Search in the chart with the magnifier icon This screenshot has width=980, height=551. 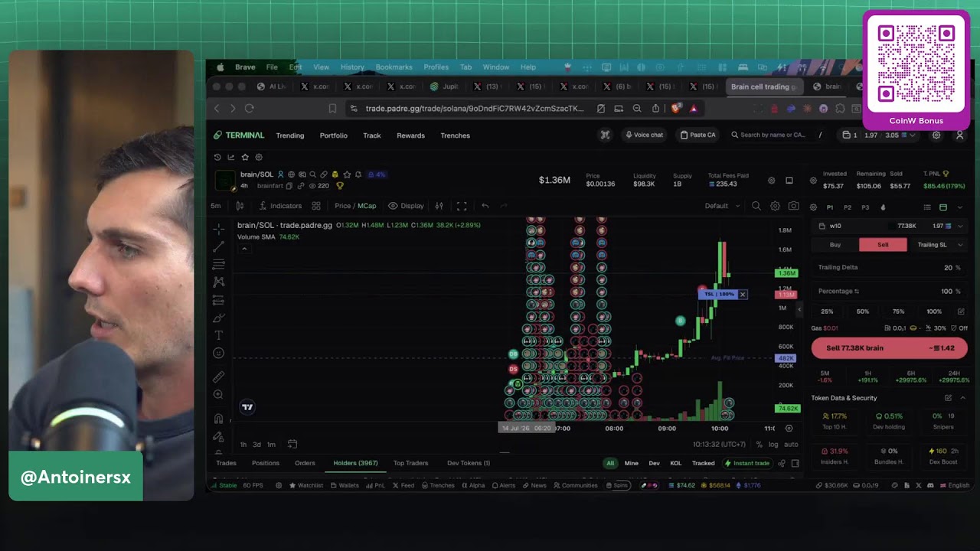point(756,206)
